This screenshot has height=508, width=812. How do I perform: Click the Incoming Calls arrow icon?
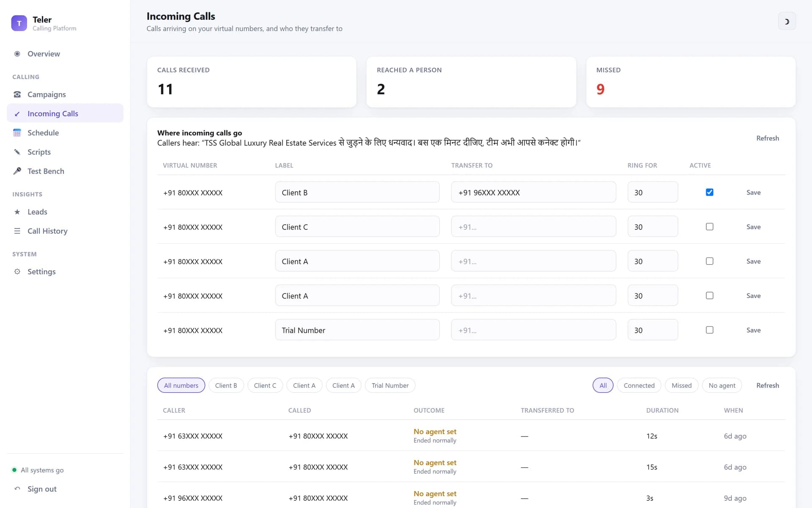pos(17,113)
